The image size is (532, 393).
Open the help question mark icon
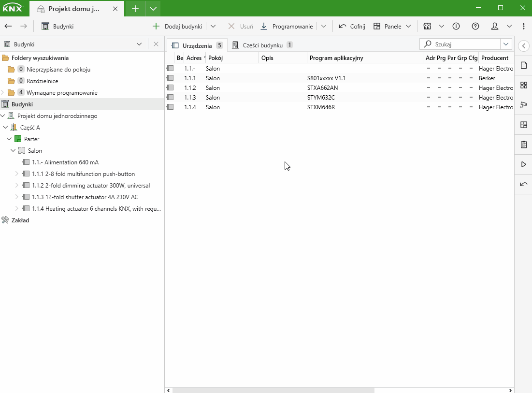pyautogui.click(x=475, y=27)
